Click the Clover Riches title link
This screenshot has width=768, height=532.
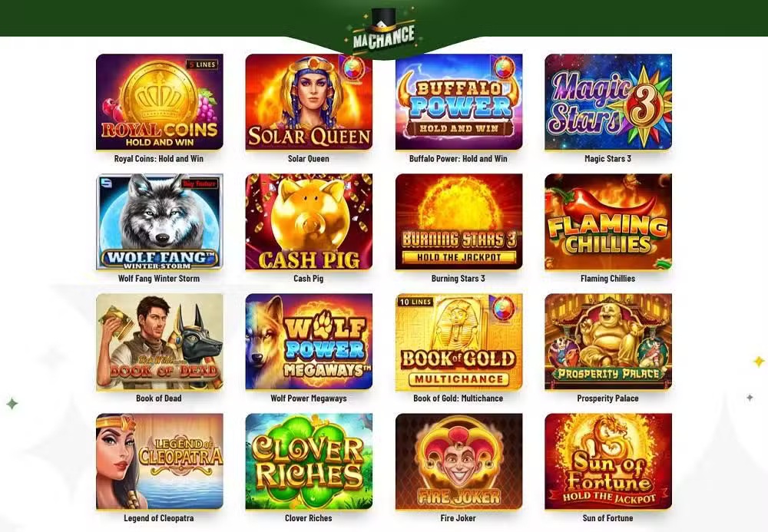(x=309, y=518)
